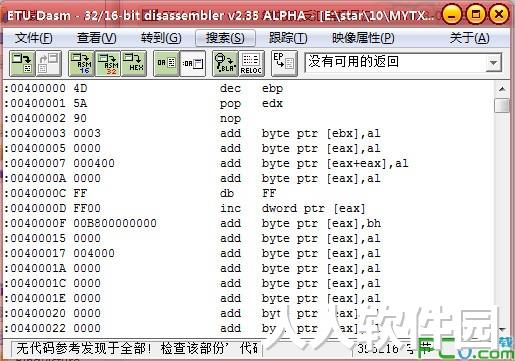The image size is (515, 361).
Task: Select the ASM 16 disassembly mode icon
Action: (82, 63)
